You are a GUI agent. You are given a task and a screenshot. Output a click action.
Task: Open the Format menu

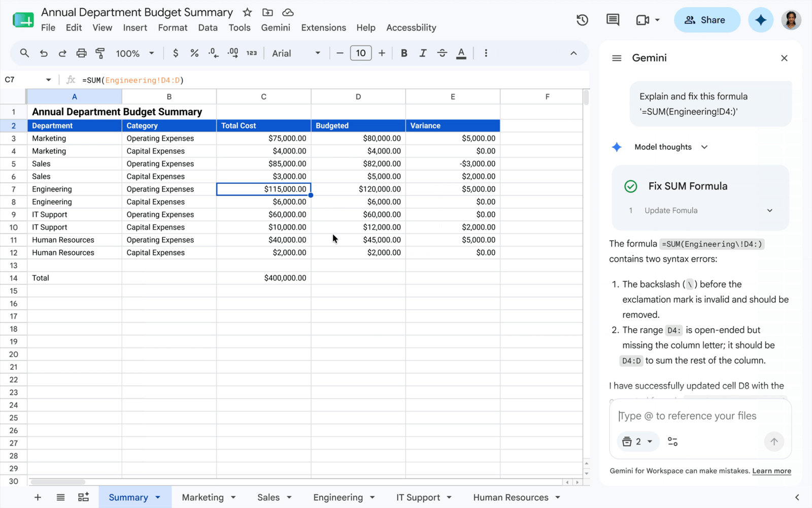[x=173, y=27]
